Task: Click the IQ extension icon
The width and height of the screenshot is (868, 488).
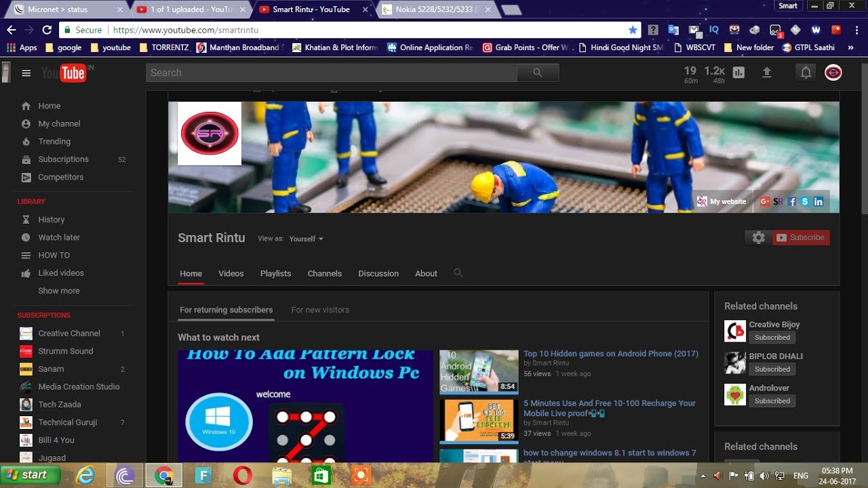Action: pos(714,30)
